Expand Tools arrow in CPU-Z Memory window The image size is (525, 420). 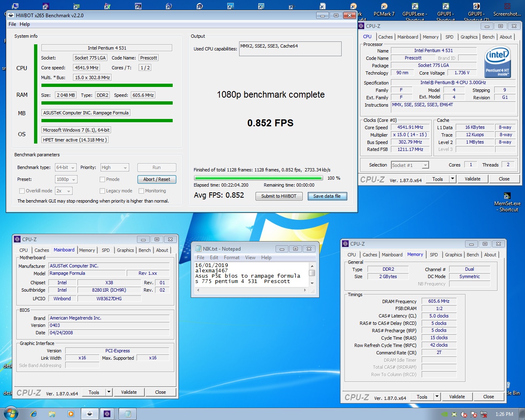(437, 397)
